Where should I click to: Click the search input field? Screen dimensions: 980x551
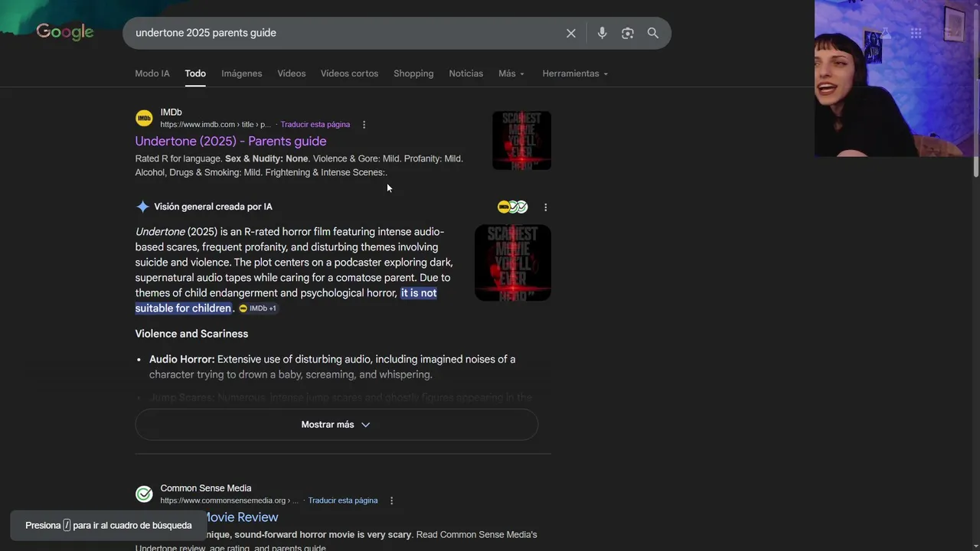(345, 33)
